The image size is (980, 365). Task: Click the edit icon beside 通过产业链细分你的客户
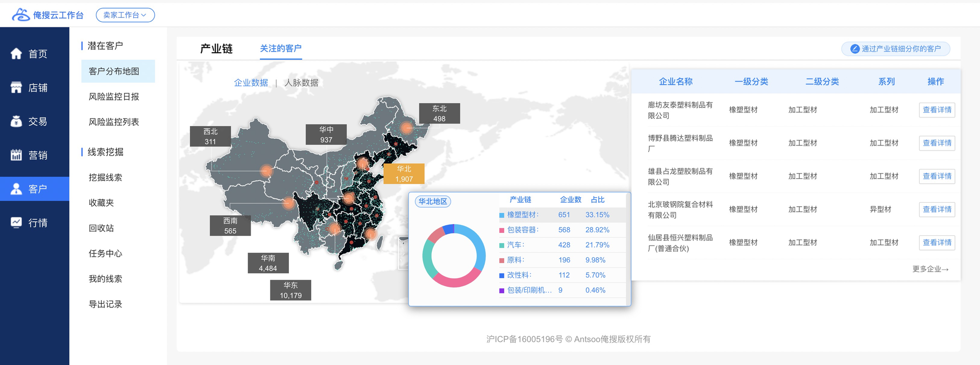[854, 49]
